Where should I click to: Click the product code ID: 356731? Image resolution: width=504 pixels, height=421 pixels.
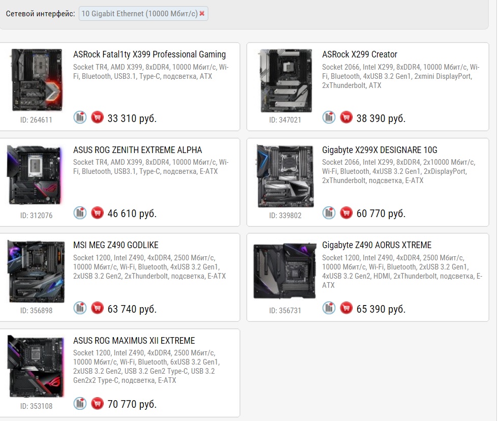pos(285,311)
